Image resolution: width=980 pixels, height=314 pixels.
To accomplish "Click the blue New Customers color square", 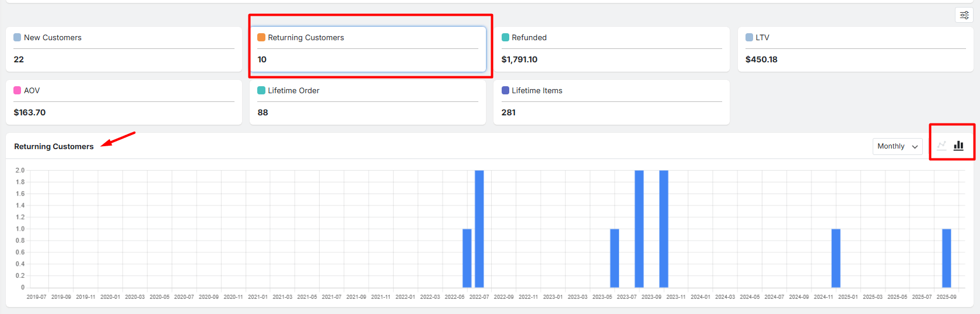I will 17,37.
